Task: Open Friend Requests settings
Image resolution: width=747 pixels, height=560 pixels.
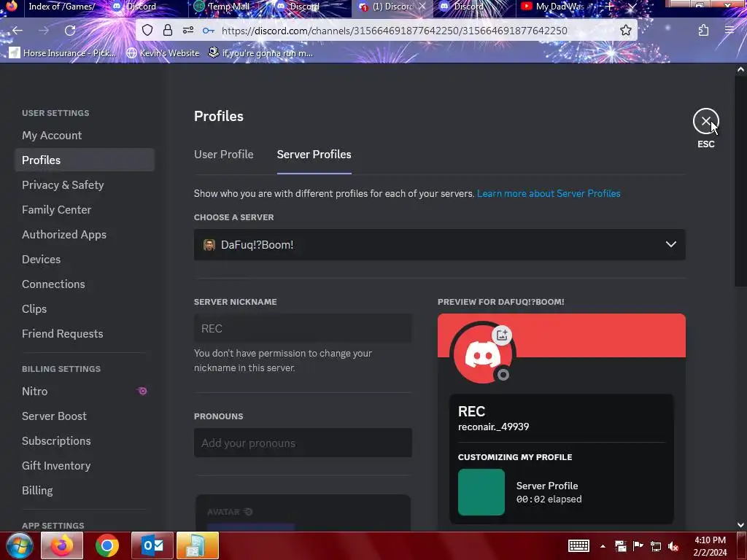Action: [63, 333]
